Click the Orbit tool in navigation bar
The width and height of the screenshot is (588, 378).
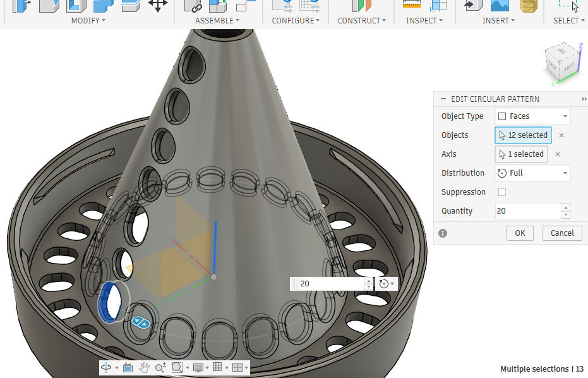[106, 367]
